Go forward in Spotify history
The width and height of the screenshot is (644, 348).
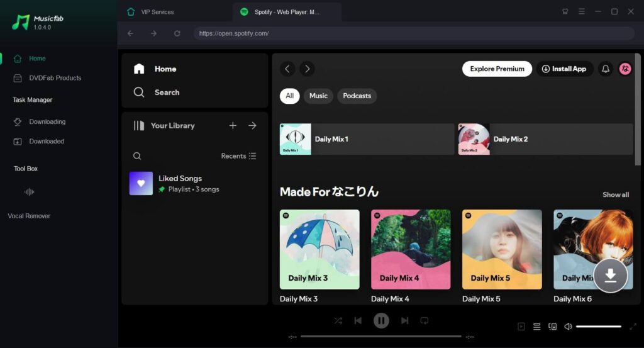point(307,69)
